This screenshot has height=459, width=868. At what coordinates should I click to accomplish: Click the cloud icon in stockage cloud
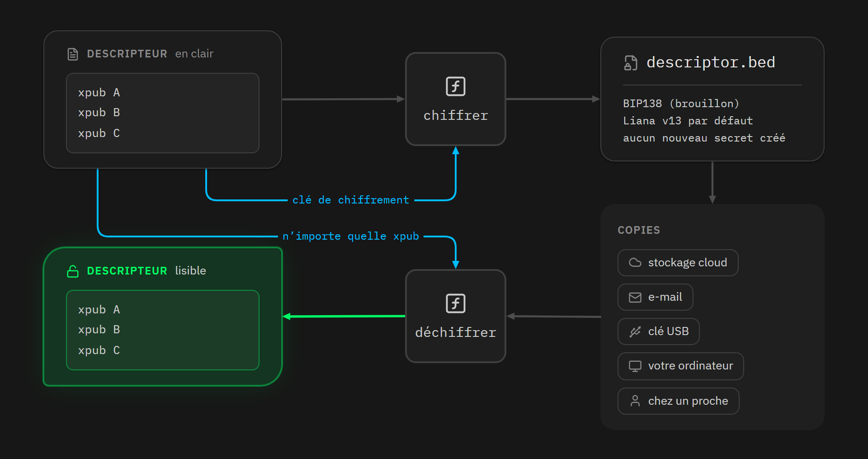click(635, 263)
